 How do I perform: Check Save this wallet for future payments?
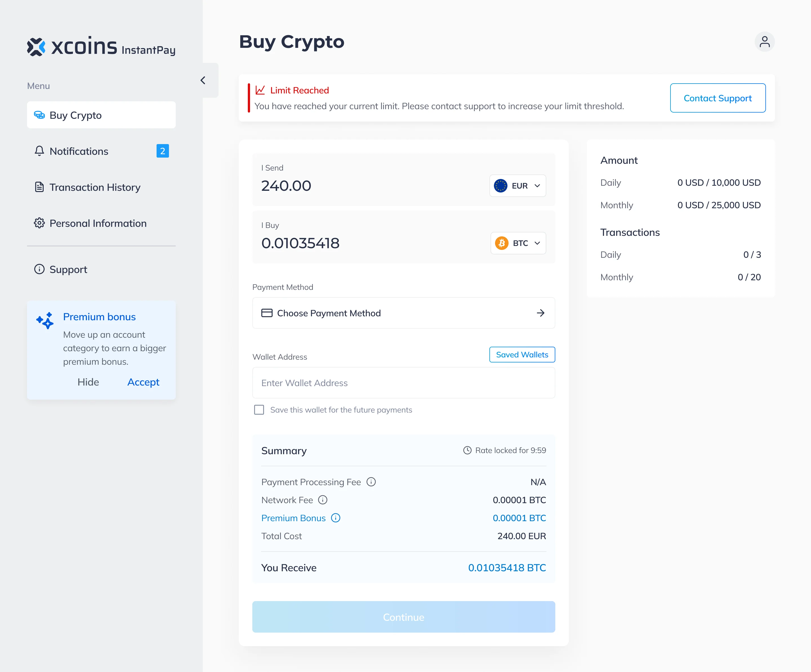[259, 410]
